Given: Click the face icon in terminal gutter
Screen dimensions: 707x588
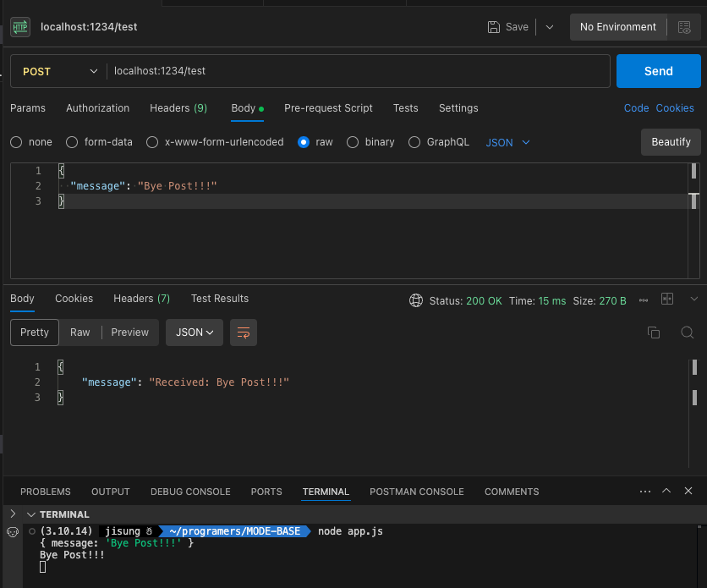Looking at the screenshot, I should pyautogui.click(x=13, y=532).
